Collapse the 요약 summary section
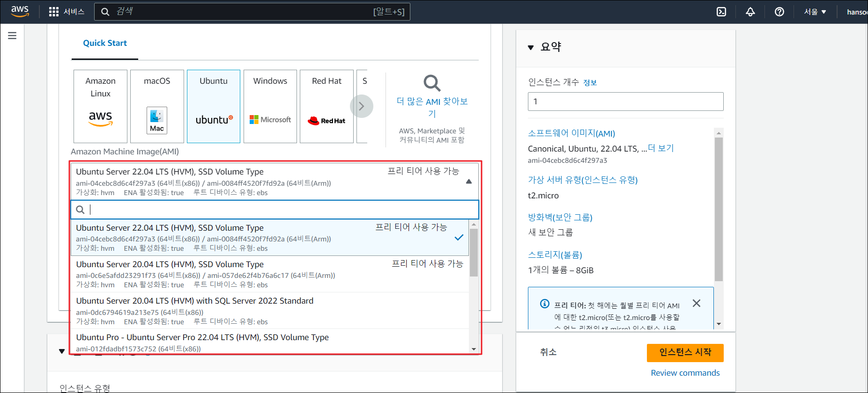This screenshot has width=868, height=393. tap(531, 47)
